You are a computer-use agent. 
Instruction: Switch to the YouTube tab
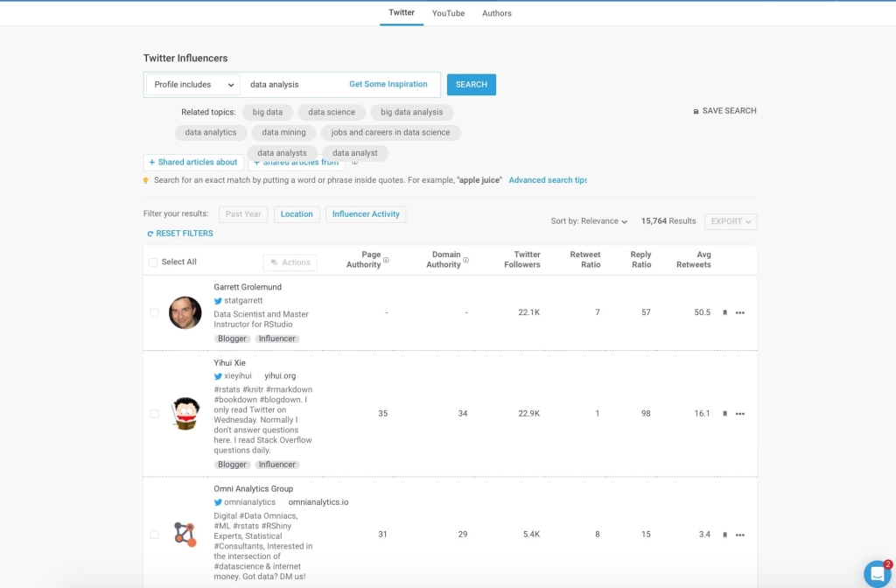[447, 13]
